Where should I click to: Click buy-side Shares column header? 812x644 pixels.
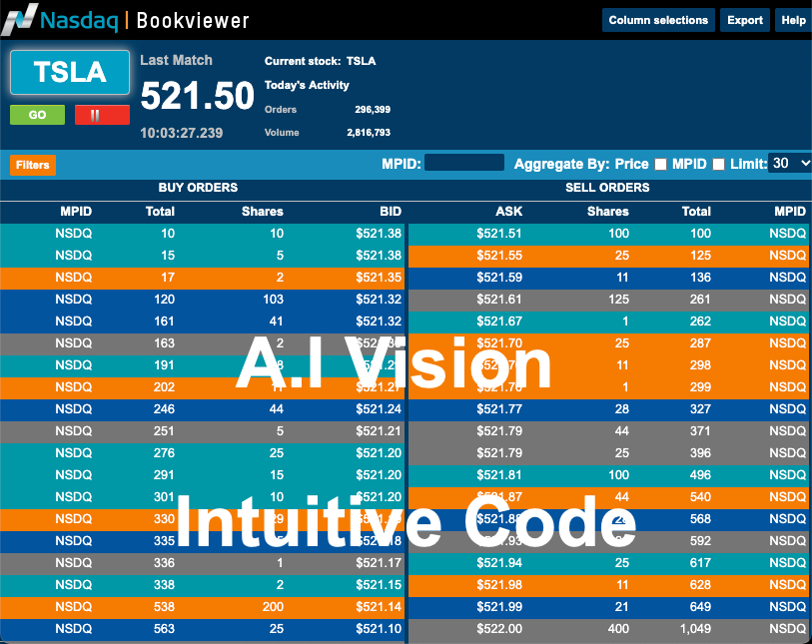coord(262,212)
